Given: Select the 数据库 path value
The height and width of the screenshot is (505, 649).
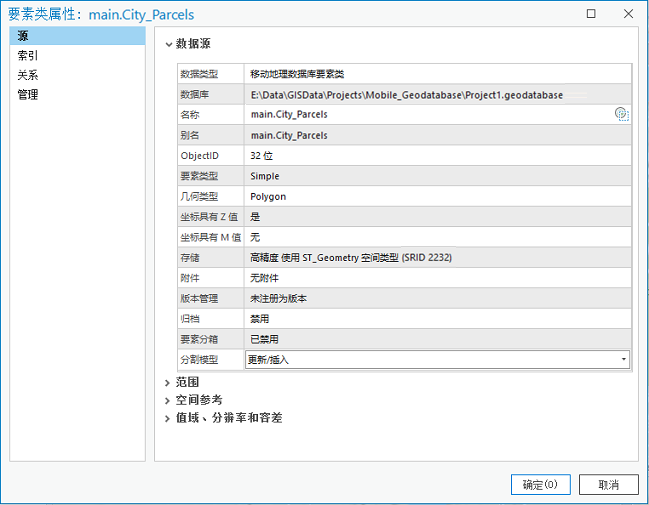Looking at the screenshot, I should click(x=406, y=95).
